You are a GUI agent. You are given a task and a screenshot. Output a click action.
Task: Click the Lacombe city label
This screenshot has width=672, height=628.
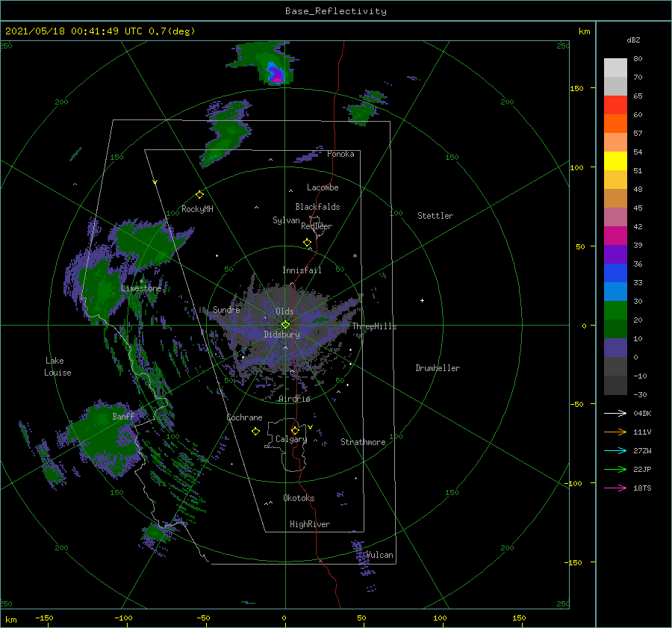pos(323,187)
